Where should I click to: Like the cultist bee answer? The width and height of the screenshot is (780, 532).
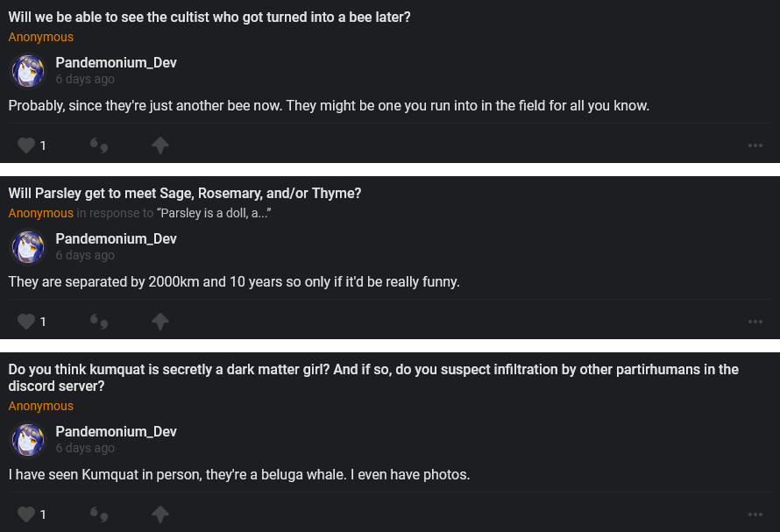pos(26,145)
